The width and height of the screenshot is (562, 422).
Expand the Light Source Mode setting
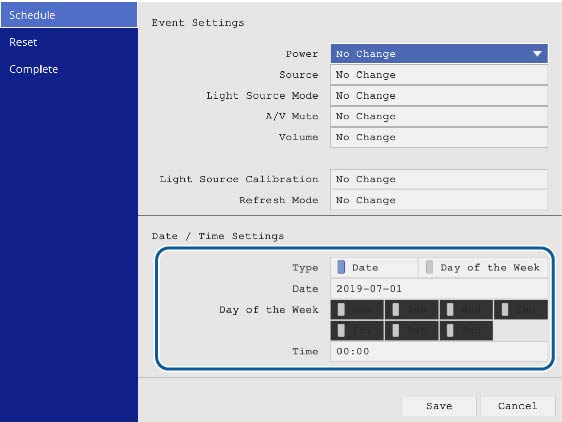tap(439, 96)
